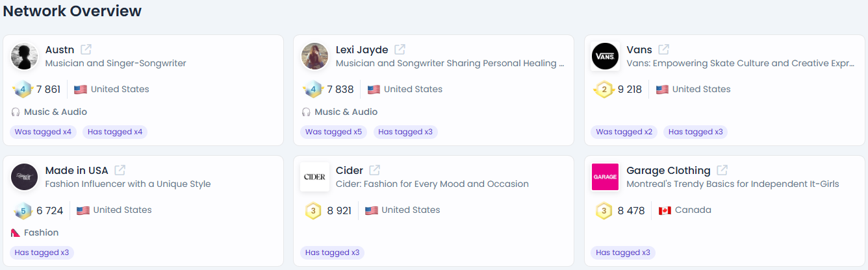
Task: Click Vans level 2 badge icon
Action: (x=604, y=90)
